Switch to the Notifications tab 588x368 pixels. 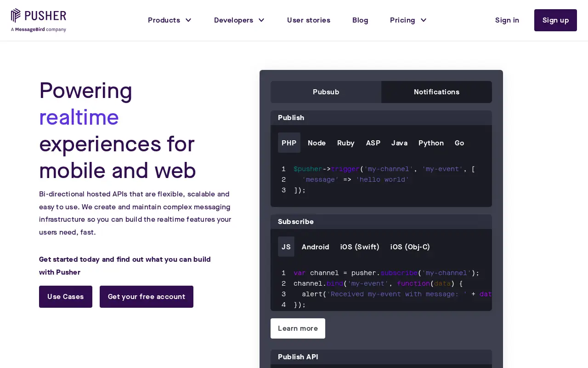click(436, 92)
